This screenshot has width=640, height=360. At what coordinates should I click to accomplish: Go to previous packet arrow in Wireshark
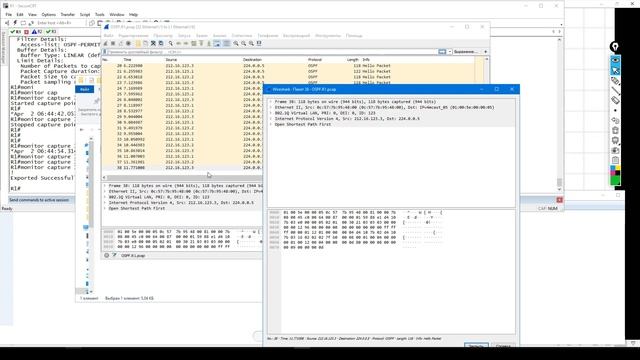click(178, 43)
